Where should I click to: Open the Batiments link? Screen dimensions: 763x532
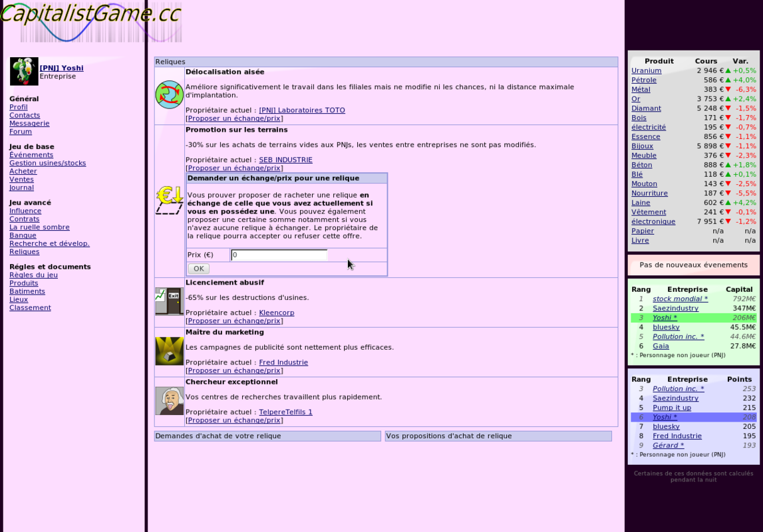pyautogui.click(x=27, y=291)
